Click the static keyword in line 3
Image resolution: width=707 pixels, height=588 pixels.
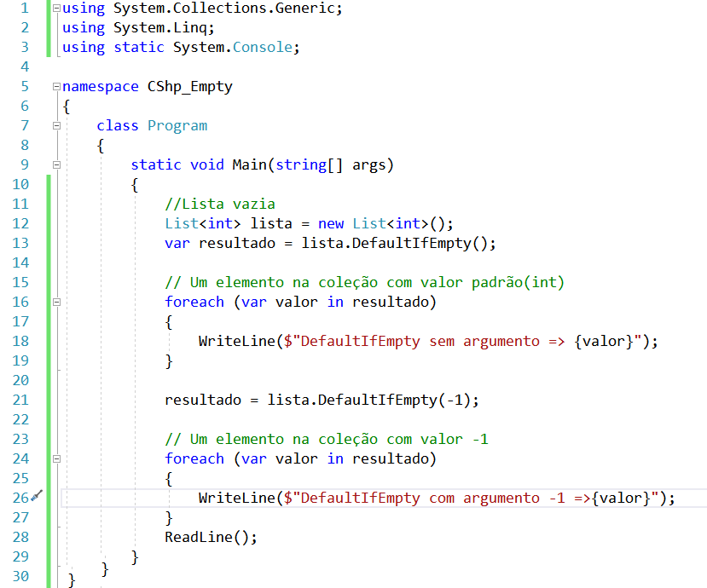[139, 48]
